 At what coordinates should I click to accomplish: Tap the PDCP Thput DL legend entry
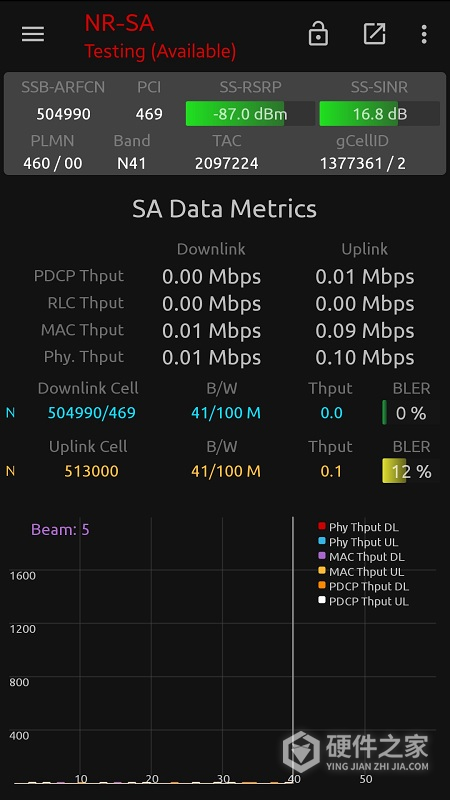[363, 586]
